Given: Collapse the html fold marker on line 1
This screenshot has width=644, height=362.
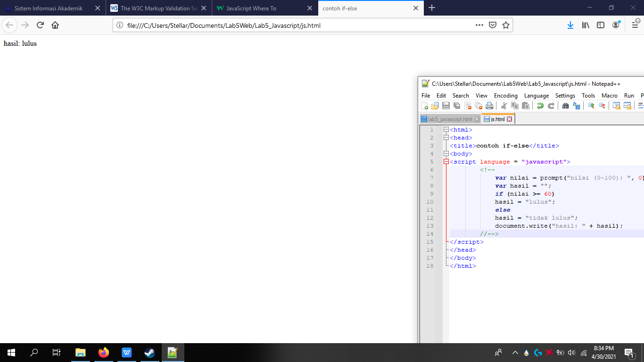Looking at the screenshot, I should click(446, 129).
